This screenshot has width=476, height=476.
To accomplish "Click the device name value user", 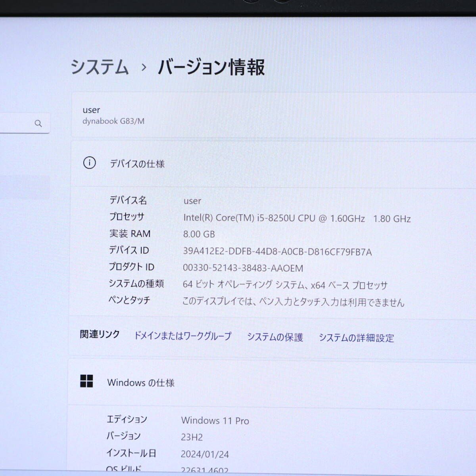I will click(192, 201).
